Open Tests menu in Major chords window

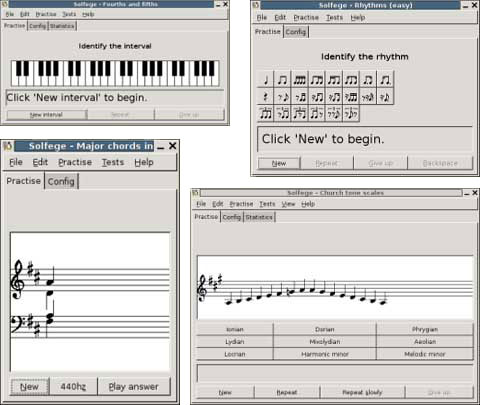[x=113, y=162]
